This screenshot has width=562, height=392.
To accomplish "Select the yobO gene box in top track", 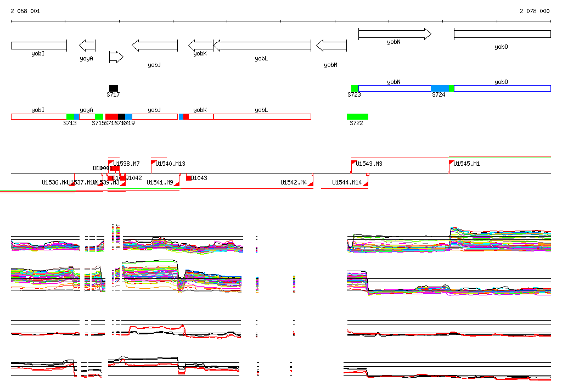I will tap(502, 34).
